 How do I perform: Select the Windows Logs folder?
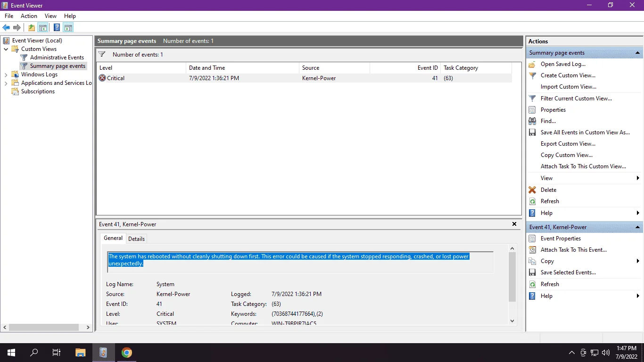tap(39, 74)
